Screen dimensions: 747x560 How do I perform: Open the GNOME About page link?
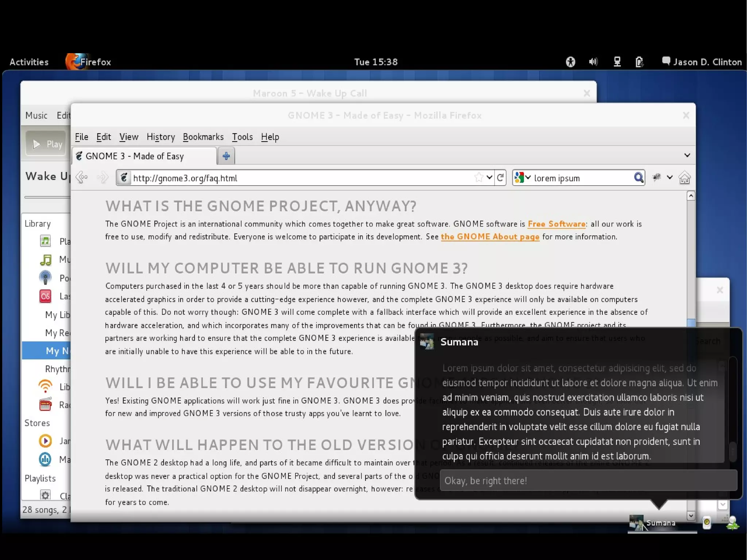pos(490,237)
